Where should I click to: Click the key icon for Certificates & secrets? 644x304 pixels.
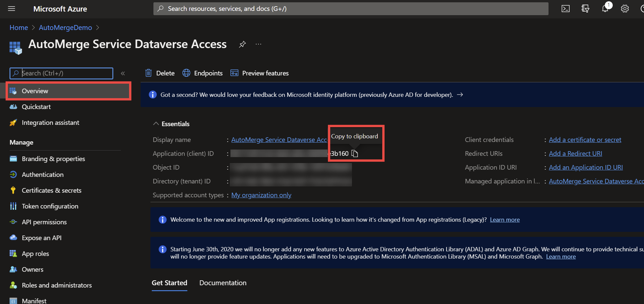(13, 190)
